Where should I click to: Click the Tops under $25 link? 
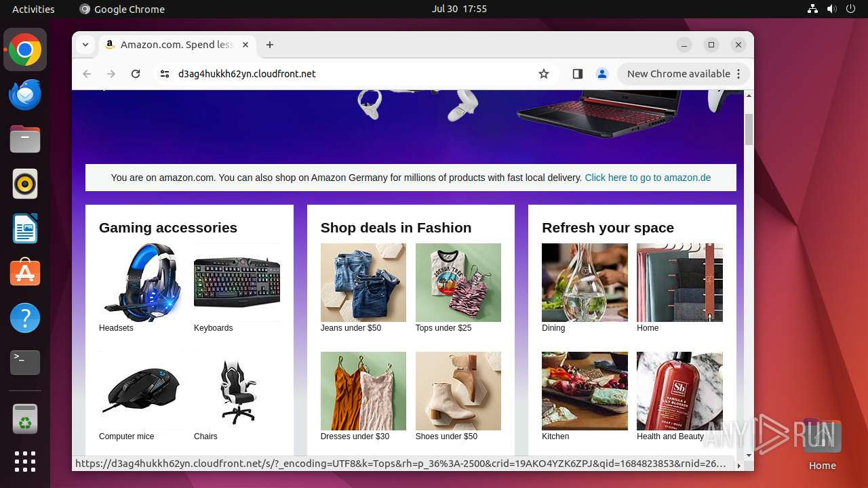point(443,328)
